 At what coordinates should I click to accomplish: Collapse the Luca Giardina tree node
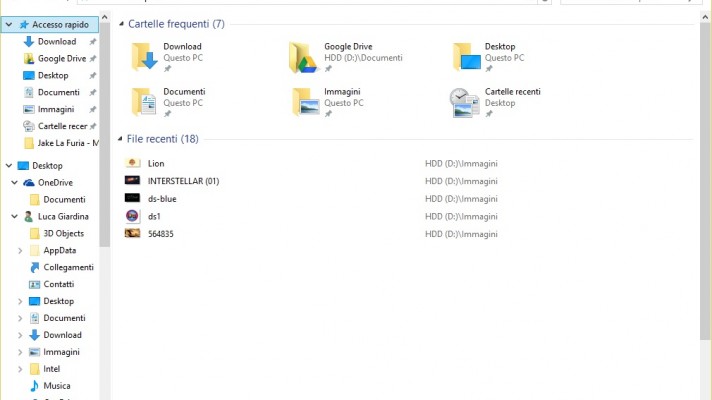[15, 217]
